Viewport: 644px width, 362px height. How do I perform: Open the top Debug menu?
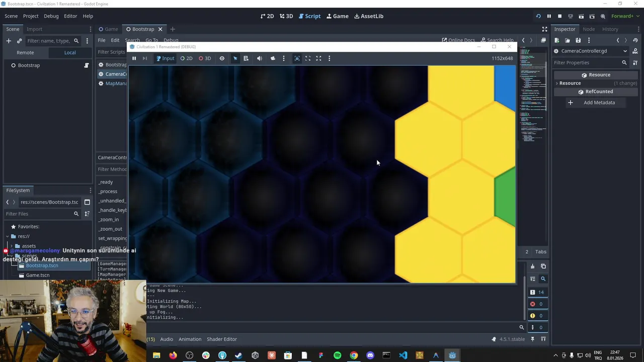[x=51, y=16]
